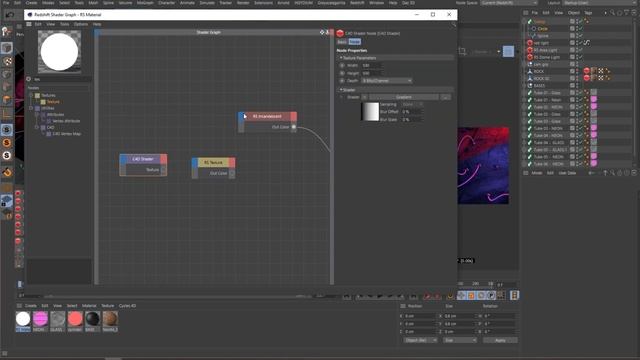Click the checkered texture mode icon in left toolbar
The image size is (640, 360).
point(7,62)
